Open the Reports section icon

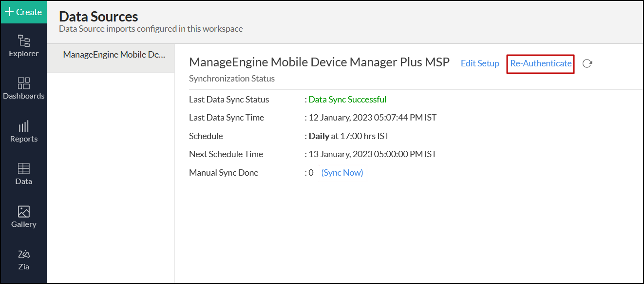coord(23,126)
